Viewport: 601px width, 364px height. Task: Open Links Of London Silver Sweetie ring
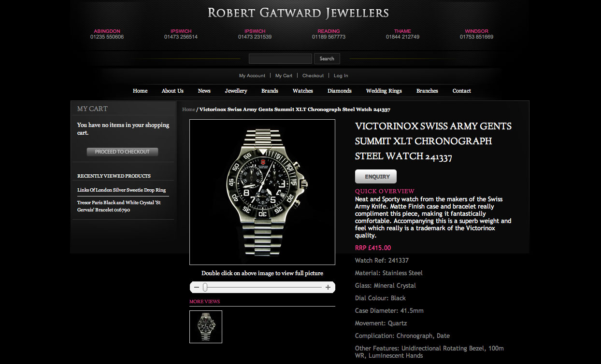pyautogui.click(x=122, y=190)
